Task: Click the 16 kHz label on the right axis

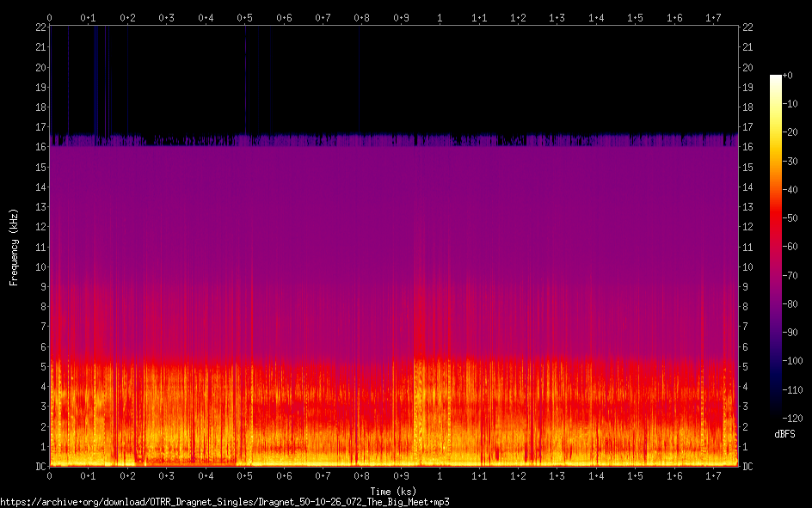Action: (747, 147)
